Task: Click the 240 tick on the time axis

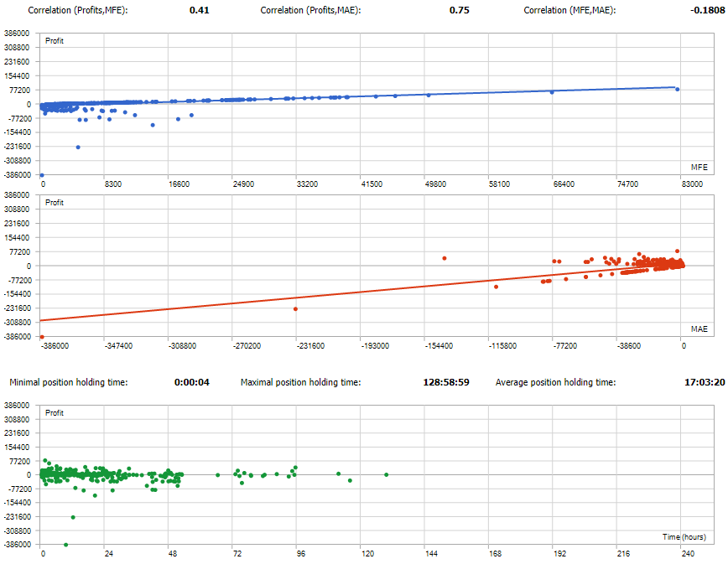Action: [688, 554]
